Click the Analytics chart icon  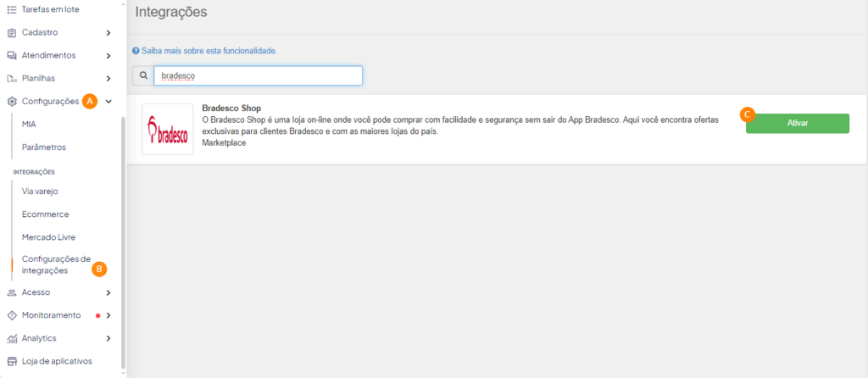(12, 338)
